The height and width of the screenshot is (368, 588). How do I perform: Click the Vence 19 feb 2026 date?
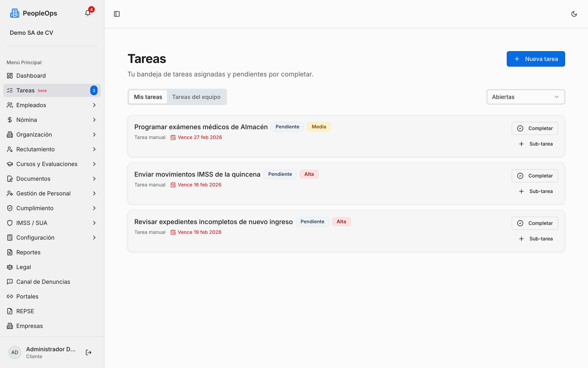click(x=196, y=232)
